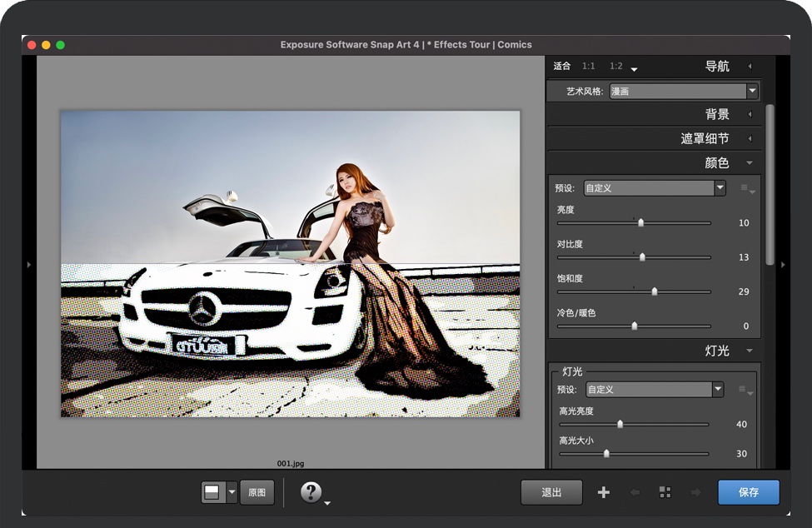Image resolution: width=812 pixels, height=528 pixels.
Task: Select the 1:1 zoom option
Action: click(589, 66)
